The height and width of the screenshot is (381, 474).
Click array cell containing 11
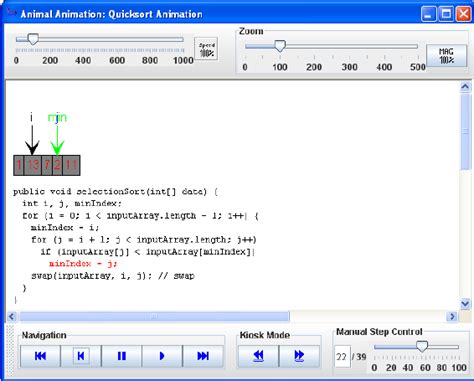click(71, 165)
